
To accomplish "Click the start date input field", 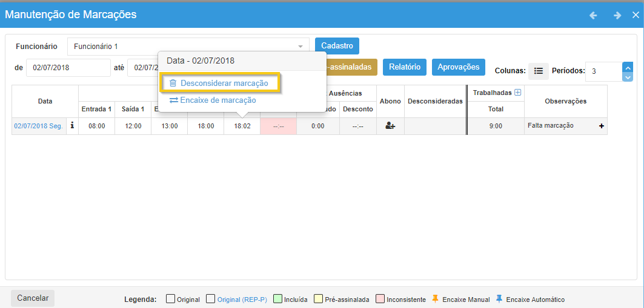I will pyautogui.click(x=68, y=68).
